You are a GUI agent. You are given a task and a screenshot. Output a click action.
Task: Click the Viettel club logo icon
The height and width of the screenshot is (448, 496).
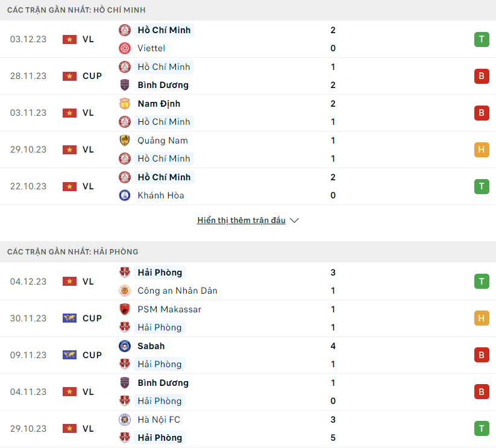pos(125,48)
